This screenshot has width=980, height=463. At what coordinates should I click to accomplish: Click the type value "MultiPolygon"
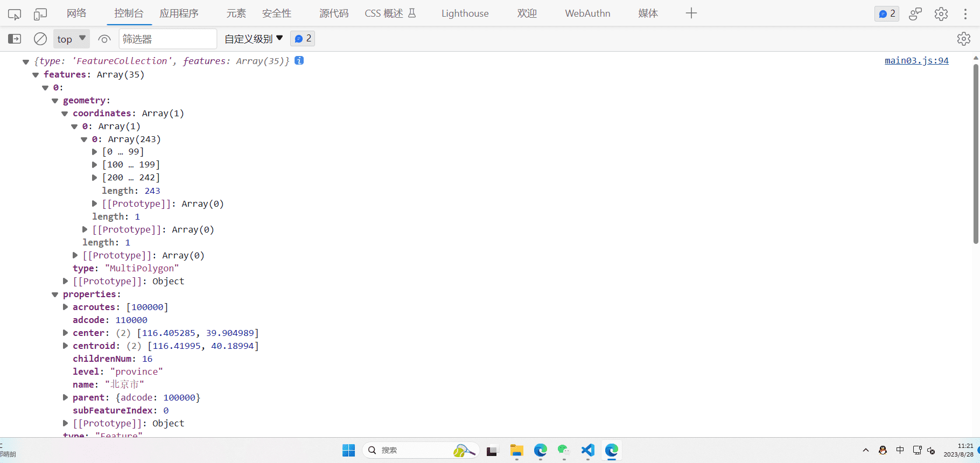click(x=142, y=268)
